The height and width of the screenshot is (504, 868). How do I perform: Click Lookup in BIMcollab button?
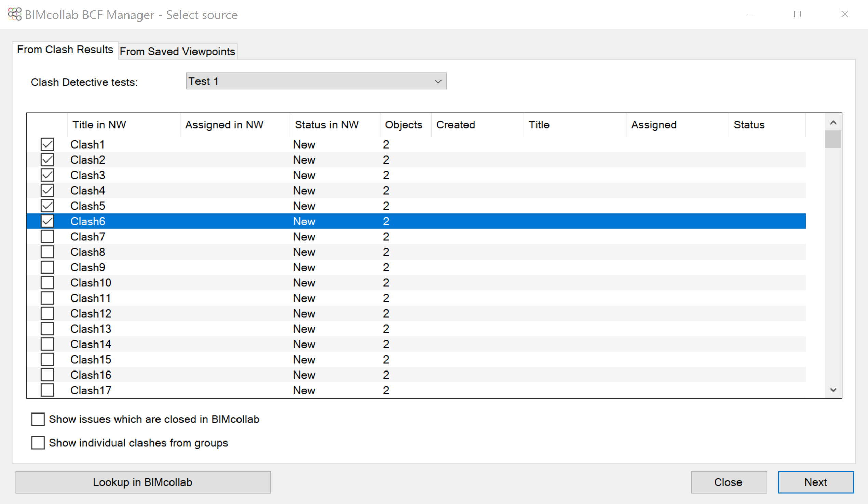(143, 482)
